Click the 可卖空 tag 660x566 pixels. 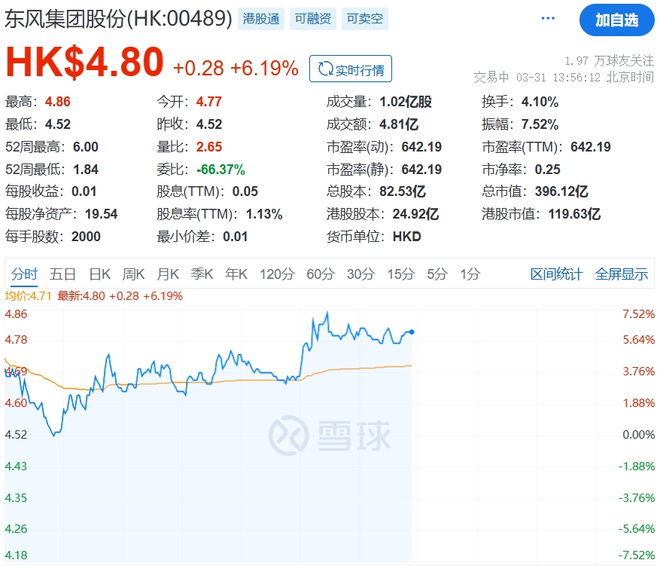(364, 19)
